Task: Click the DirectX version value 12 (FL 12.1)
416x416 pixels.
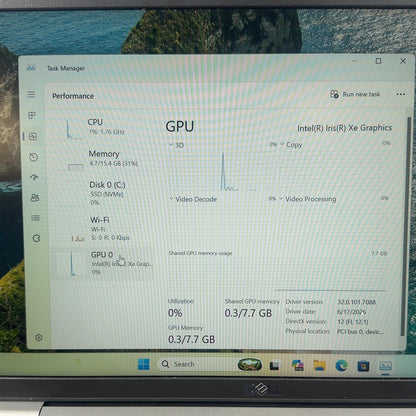Action: pyautogui.click(x=353, y=322)
